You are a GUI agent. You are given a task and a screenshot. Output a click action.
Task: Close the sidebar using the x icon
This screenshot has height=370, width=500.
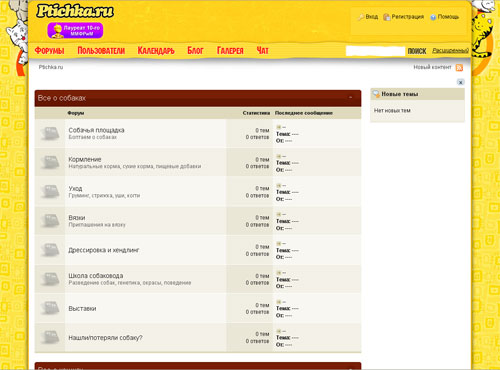click(x=461, y=82)
